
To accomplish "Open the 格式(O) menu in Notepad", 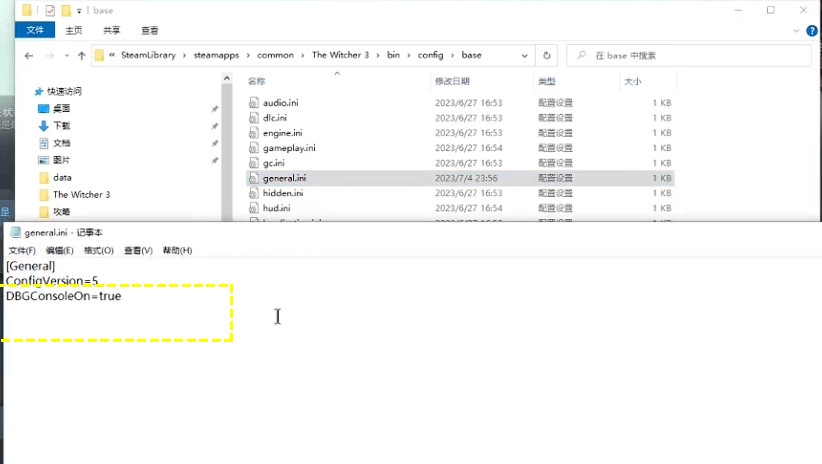I will (x=98, y=250).
